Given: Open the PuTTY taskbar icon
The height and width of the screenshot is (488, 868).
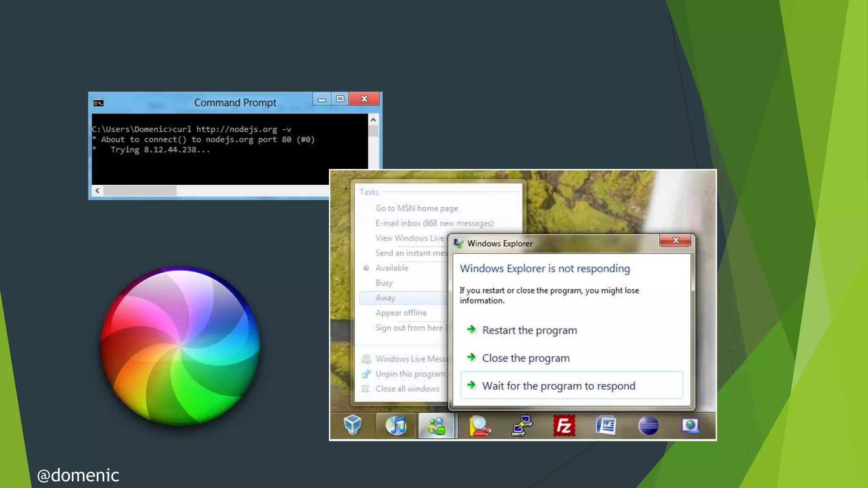Looking at the screenshot, I should (522, 425).
